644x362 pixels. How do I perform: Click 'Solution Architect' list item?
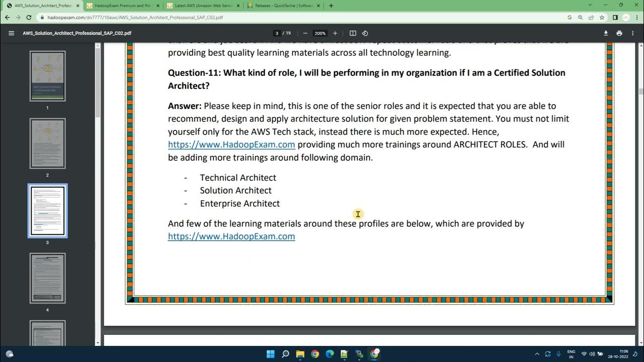tap(236, 191)
